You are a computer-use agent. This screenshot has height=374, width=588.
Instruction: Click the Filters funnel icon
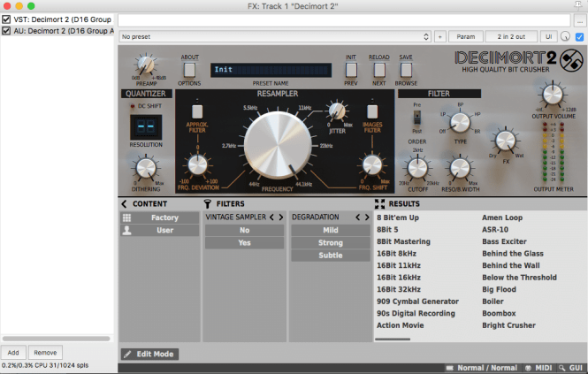tap(208, 203)
